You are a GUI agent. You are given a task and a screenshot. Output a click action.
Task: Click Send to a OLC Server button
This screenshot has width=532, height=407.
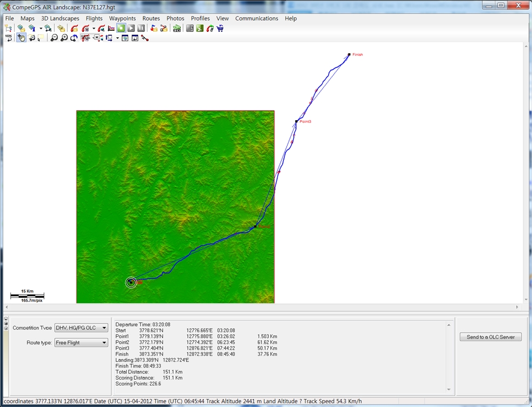(x=490, y=337)
